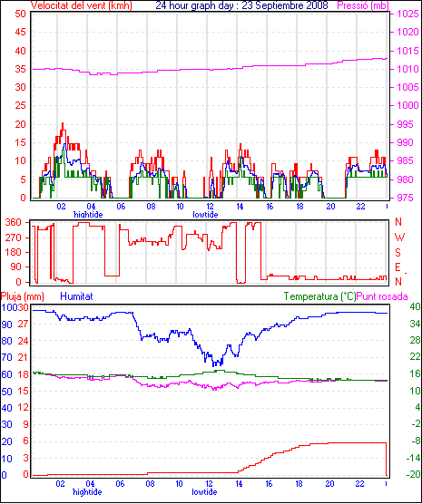Image resolution: width=422 pixels, height=504 pixels.
Task: Click the 'S' compass label beside the direction graph
Action: 397,253
